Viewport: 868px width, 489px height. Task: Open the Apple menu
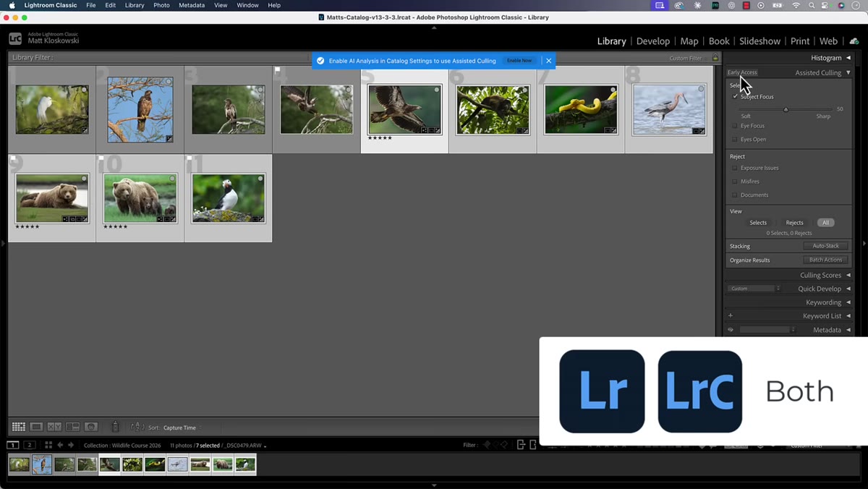[12, 5]
